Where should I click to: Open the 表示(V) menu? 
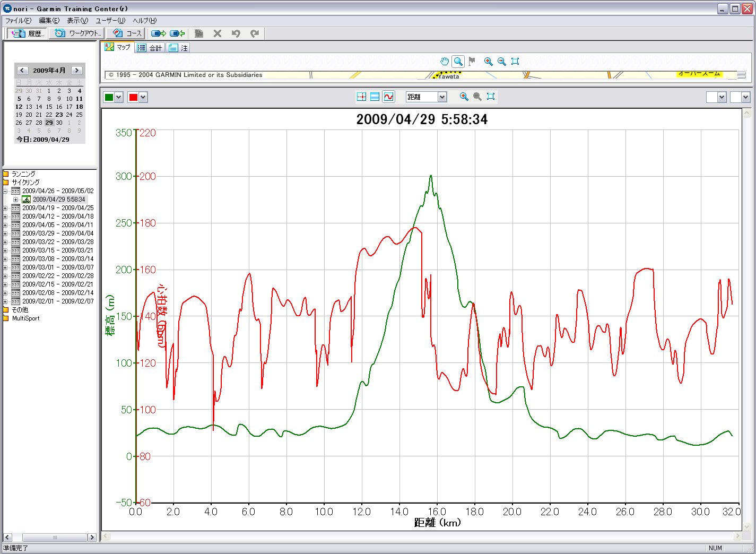tap(77, 21)
